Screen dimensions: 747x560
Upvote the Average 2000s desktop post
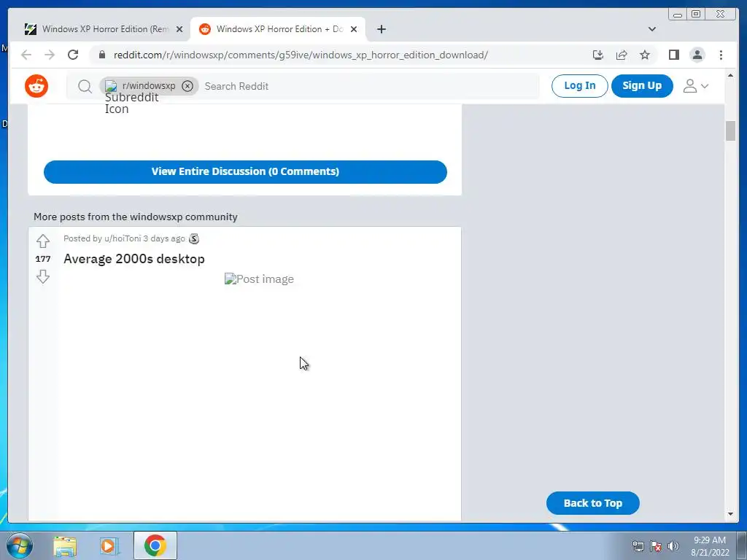click(43, 241)
